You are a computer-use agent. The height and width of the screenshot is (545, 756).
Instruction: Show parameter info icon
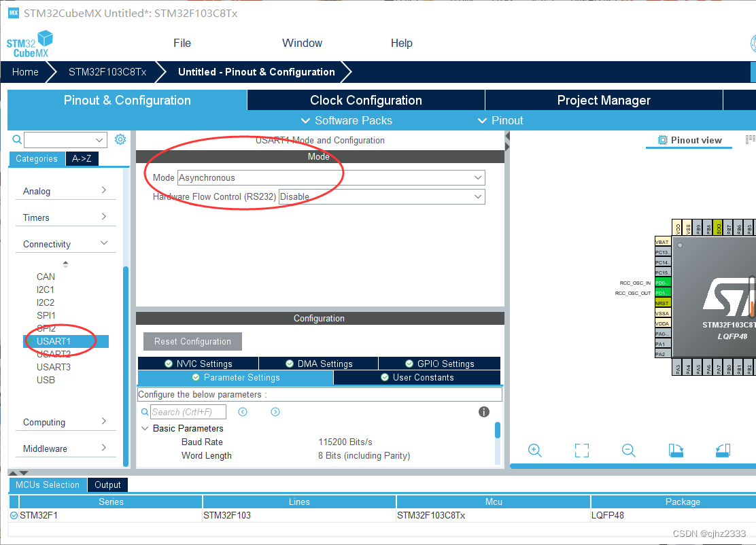(x=483, y=412)
